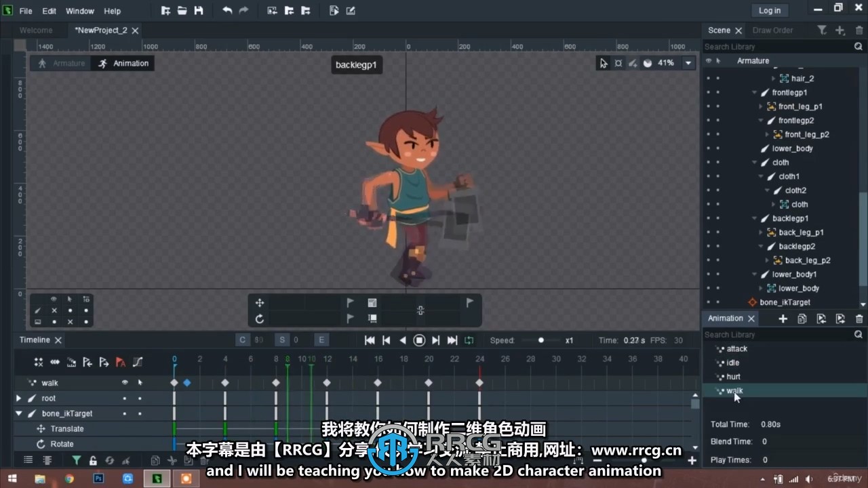Image resolution: width=868 pixels, height=488 pixels.
Task: Collapse the cloth1 bone in Scene tree
Action: point(762,176)
